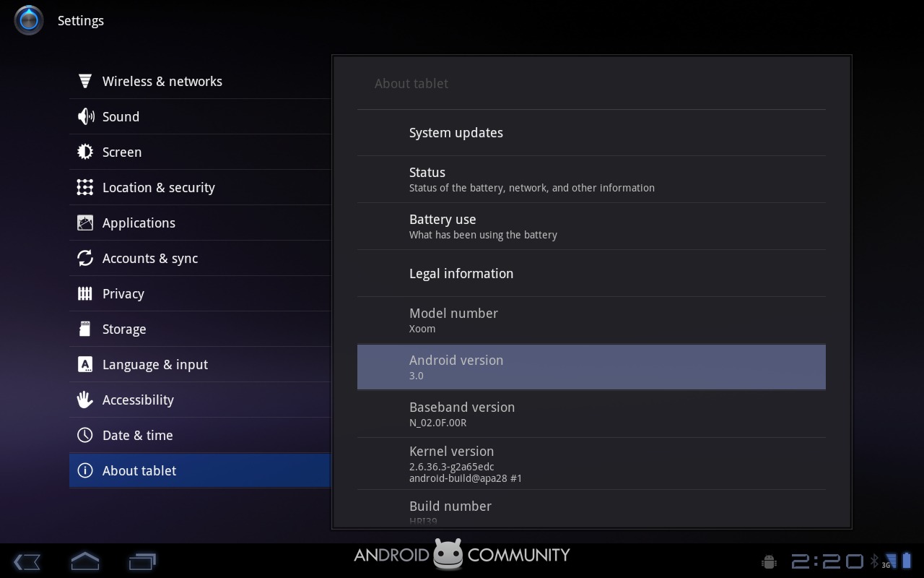Tap the Sound speaker icon
The image size is (924, 578).
(x=85, y=116)
